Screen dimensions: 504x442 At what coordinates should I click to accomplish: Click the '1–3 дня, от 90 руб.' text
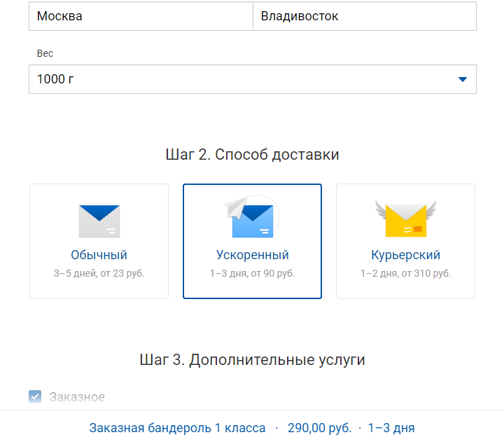252,273
